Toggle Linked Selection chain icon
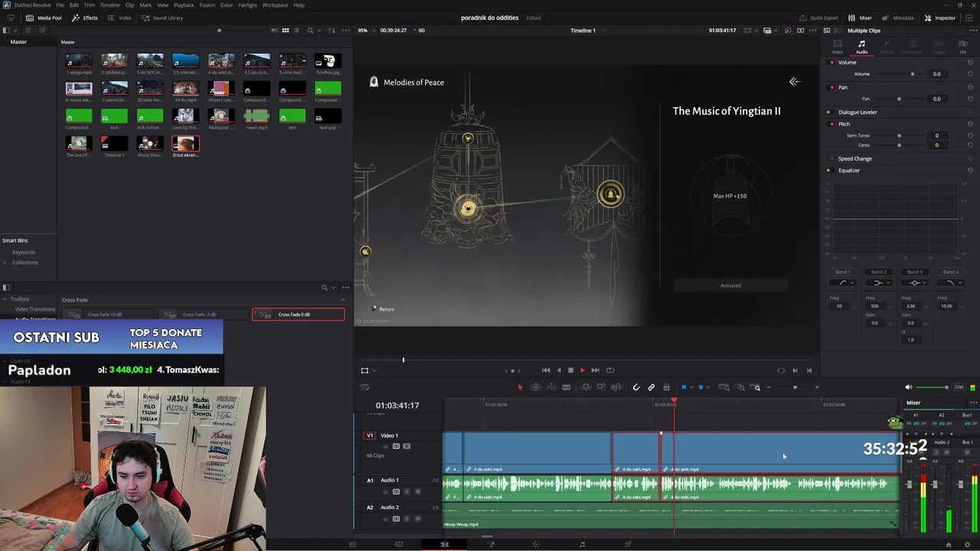980x551 pixels. 652,387
